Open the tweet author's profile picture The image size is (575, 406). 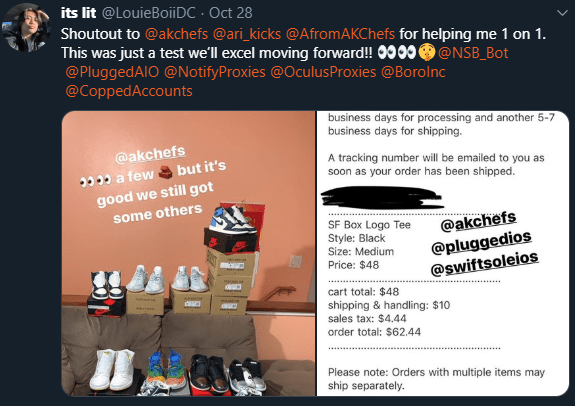pos(26,28)
